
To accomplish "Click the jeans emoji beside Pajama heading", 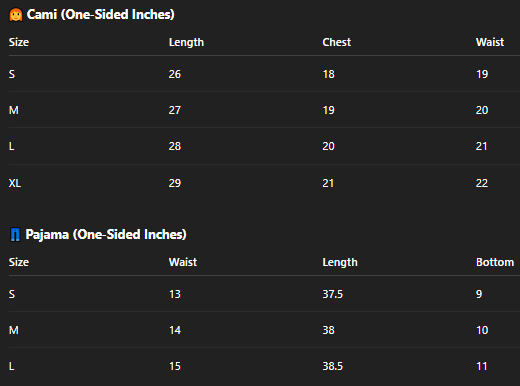I will [15, 235].
